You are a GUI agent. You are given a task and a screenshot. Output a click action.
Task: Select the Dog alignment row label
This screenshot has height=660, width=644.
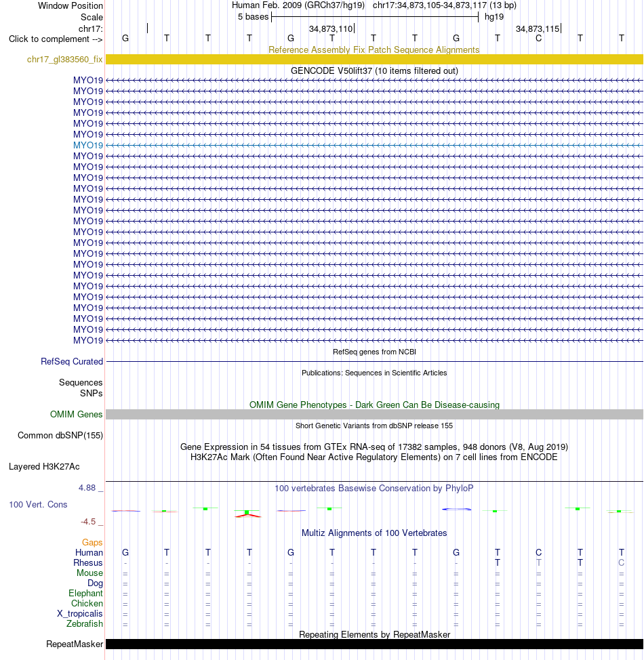[95, 583]
